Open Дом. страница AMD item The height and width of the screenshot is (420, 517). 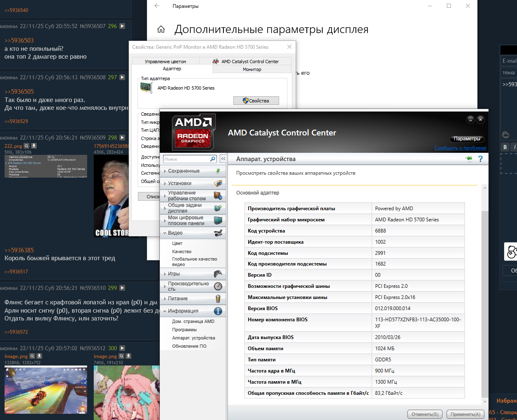tap(193, 321)
